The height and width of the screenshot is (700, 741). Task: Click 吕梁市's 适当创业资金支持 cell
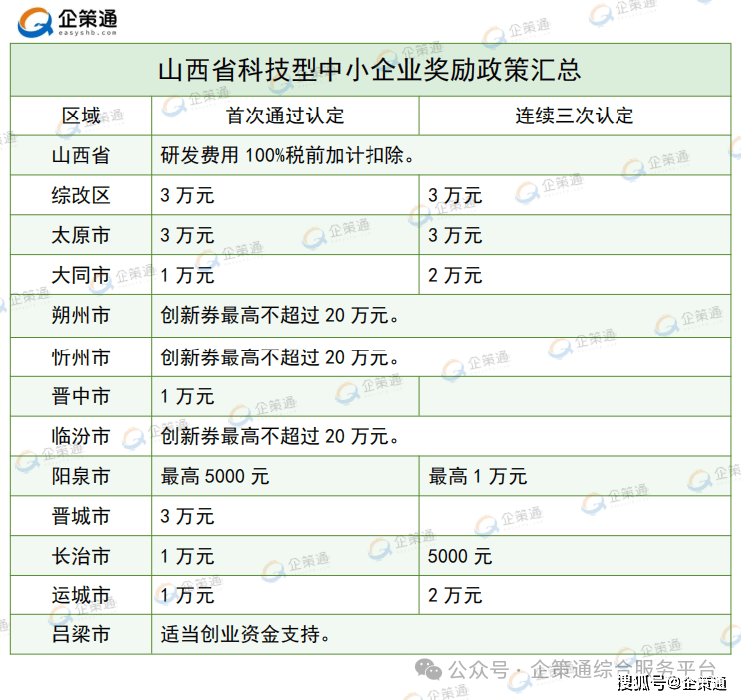pyautogui.click(x=245, y=634)
